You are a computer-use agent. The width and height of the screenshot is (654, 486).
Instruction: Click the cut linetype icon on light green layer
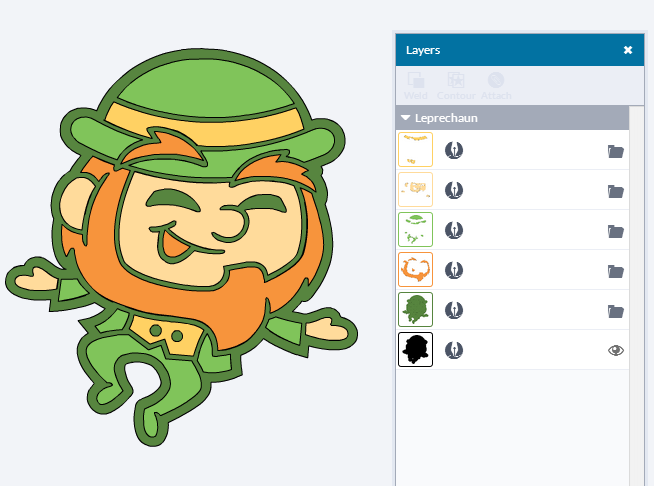click(x=454, y=230)
